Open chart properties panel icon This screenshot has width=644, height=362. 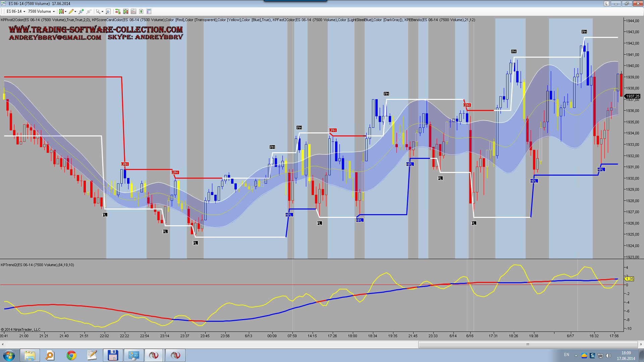click(x=149, y=11)
